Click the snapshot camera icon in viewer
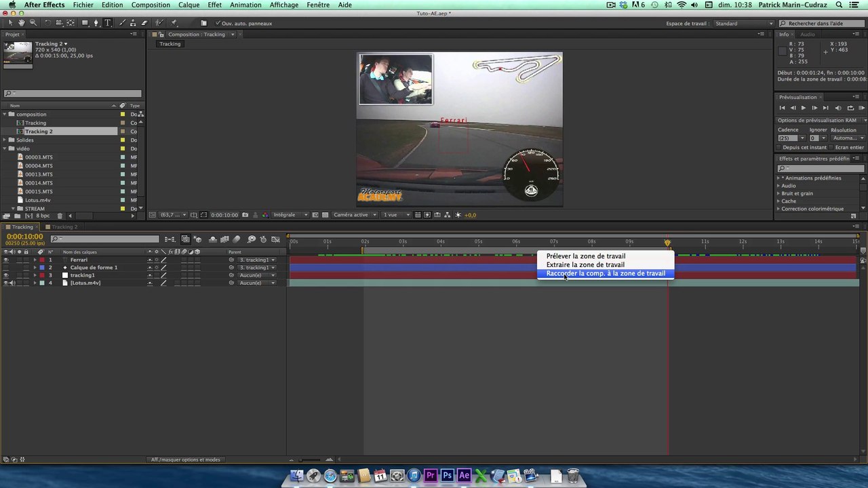Image resolution: width=868 pixels, height=488 pixels. (245, 215)
